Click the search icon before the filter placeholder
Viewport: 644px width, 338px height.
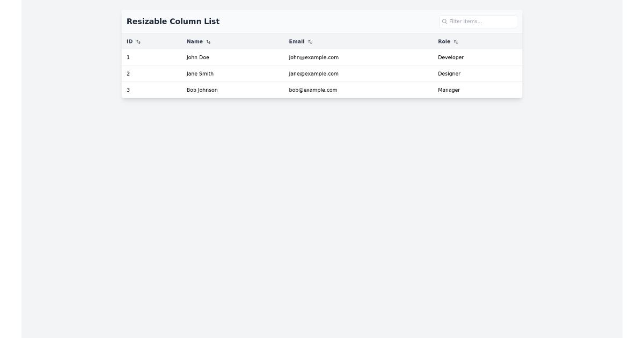click(x=445, y=21)
